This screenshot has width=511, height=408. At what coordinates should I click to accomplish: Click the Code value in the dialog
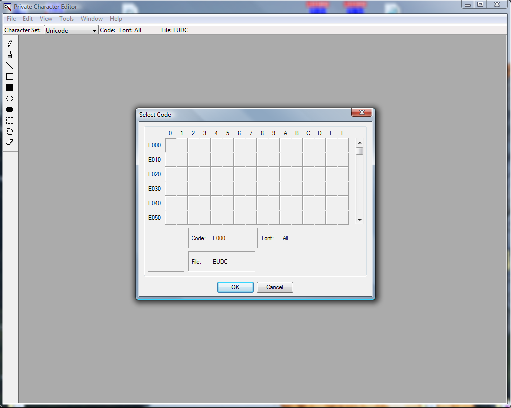219,238
